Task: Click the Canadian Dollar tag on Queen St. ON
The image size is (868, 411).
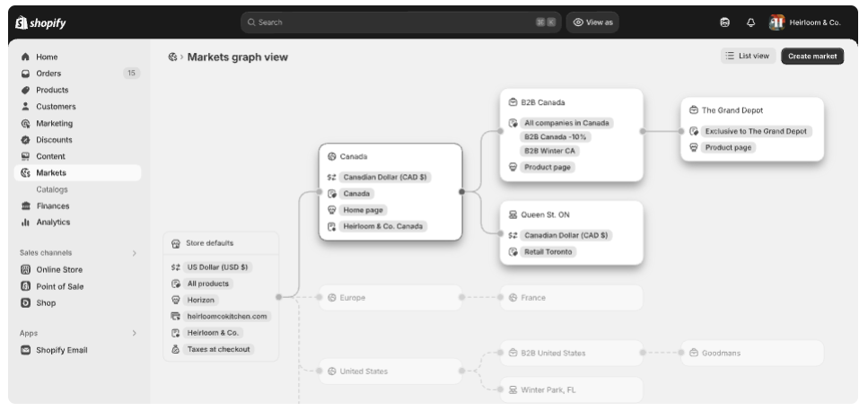Action: (566, 236)
